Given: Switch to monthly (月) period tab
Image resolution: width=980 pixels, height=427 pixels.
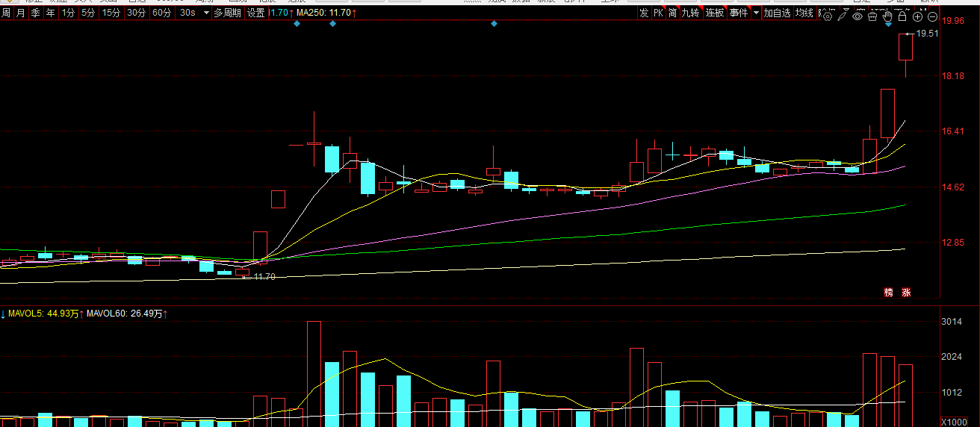Looking at the screenshot, I should 20,13.
